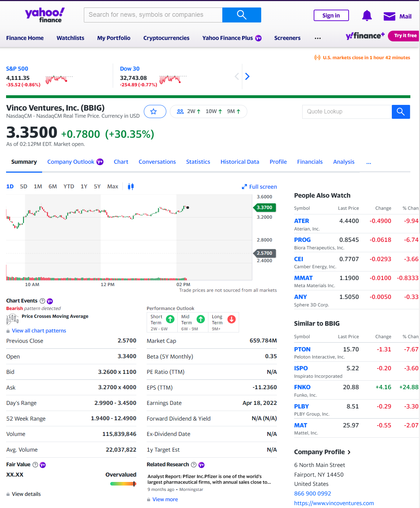The width and height of the screenshot is (420, 508).
Task: Toggle Full screen chart view
Action: pos(259,187)
